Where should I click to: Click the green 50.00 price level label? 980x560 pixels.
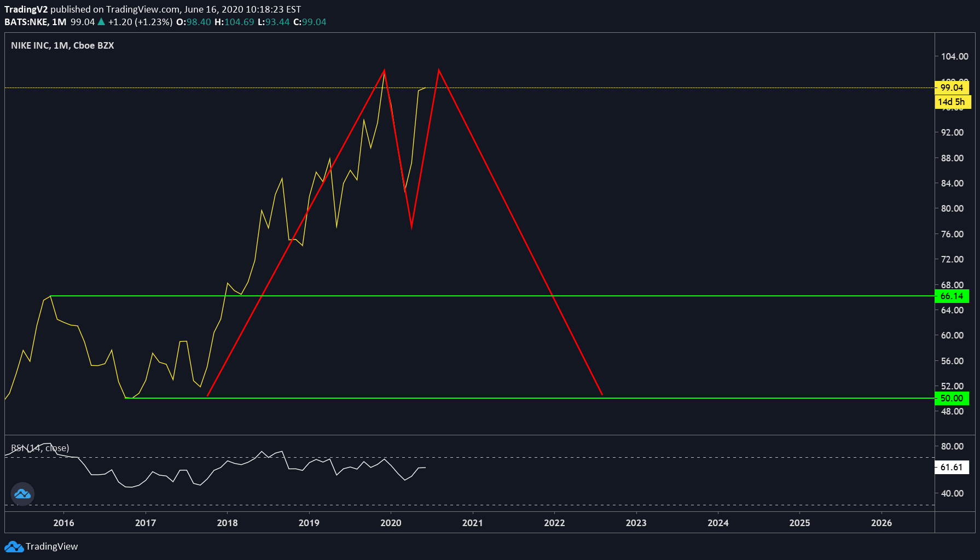coord(952,398)
